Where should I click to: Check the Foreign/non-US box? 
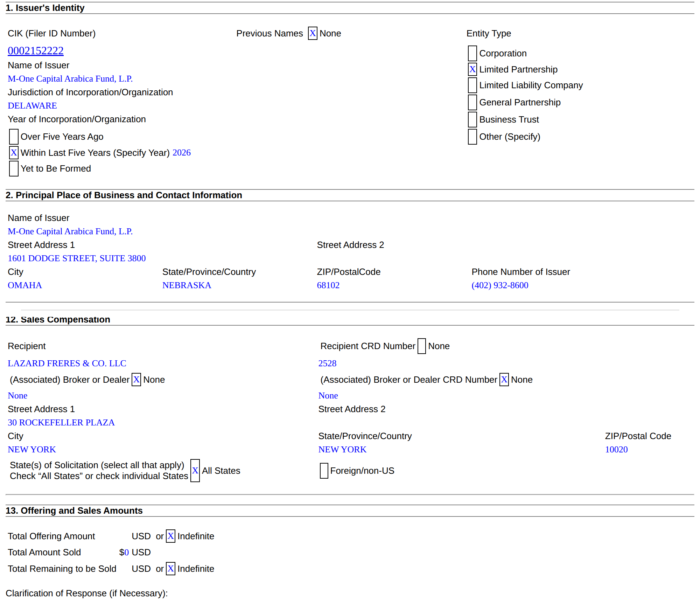(324, 471)
